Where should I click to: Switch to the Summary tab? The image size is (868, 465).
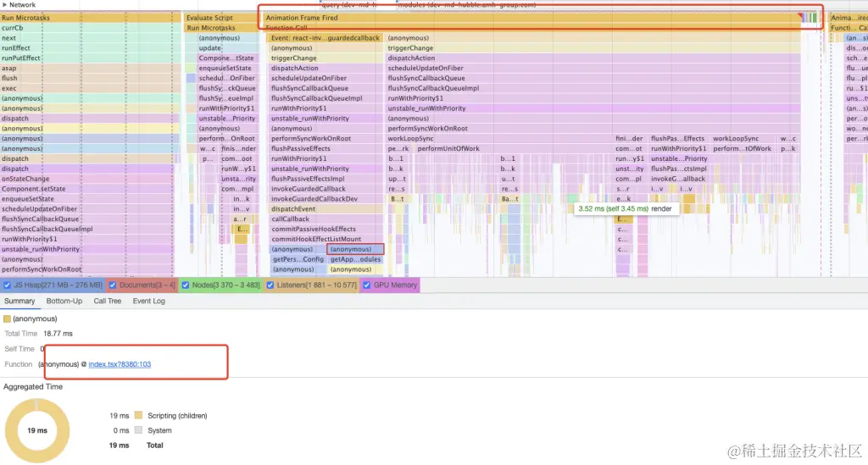click(19, 302)
